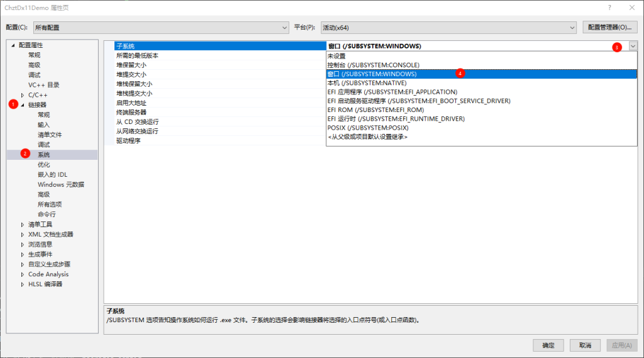
Task: Select 命令行 tree item
Action: coord(47,215)
